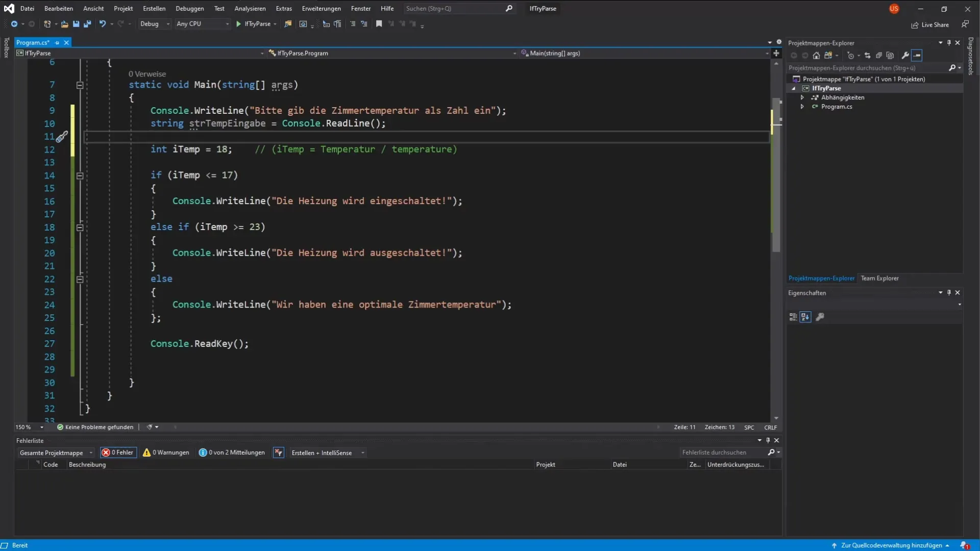Open the Gesamte Projektmappe scope dropdown

click(x=56, y=453)
